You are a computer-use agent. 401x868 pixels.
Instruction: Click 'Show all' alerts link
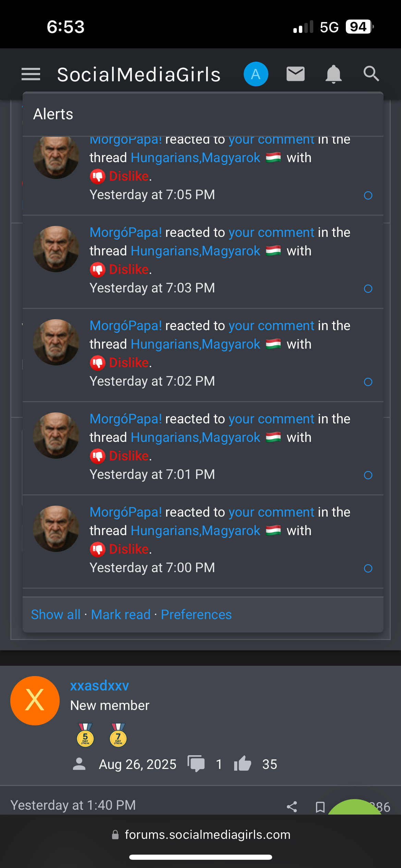pos(56,615)
